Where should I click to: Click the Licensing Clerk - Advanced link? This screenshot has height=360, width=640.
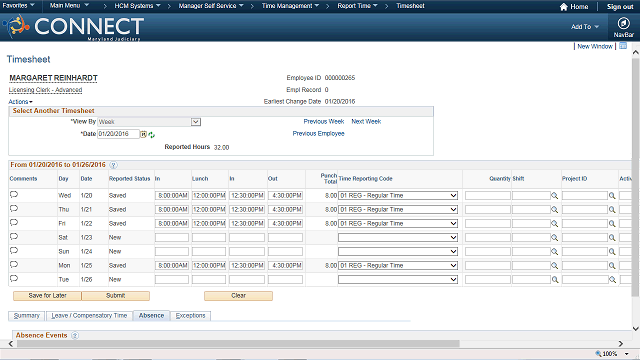point(45,90)
